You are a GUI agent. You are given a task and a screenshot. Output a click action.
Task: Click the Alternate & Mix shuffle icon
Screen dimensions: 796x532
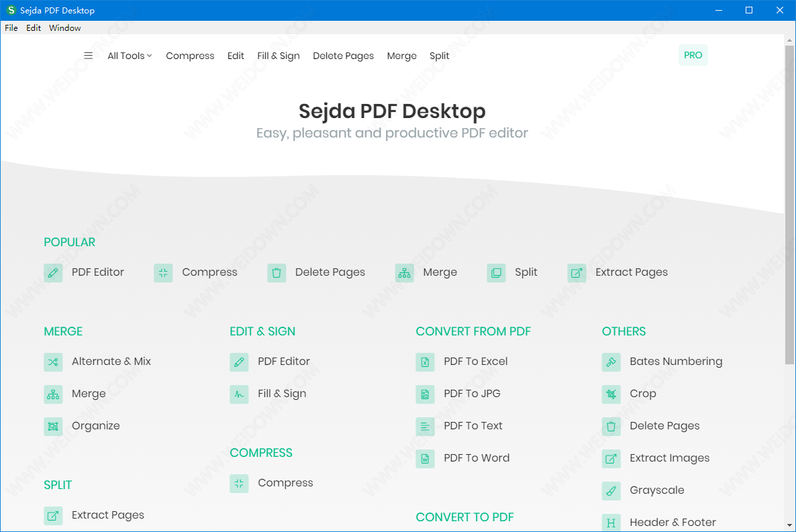tap(53, 362)
